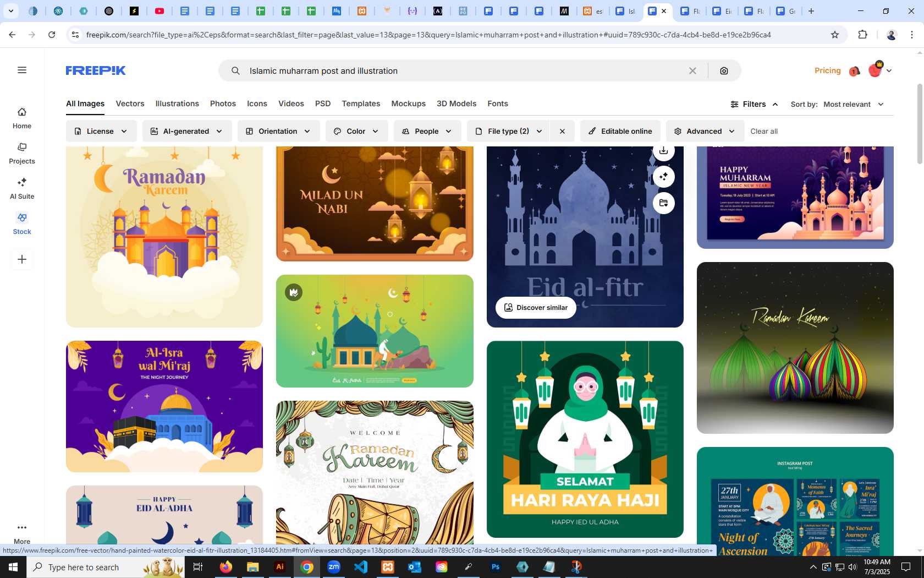Image resolution: width=924 pixels, height=578 pixels.
Task: Switch to the Vectors tab
Action: [x=130, y=103]
